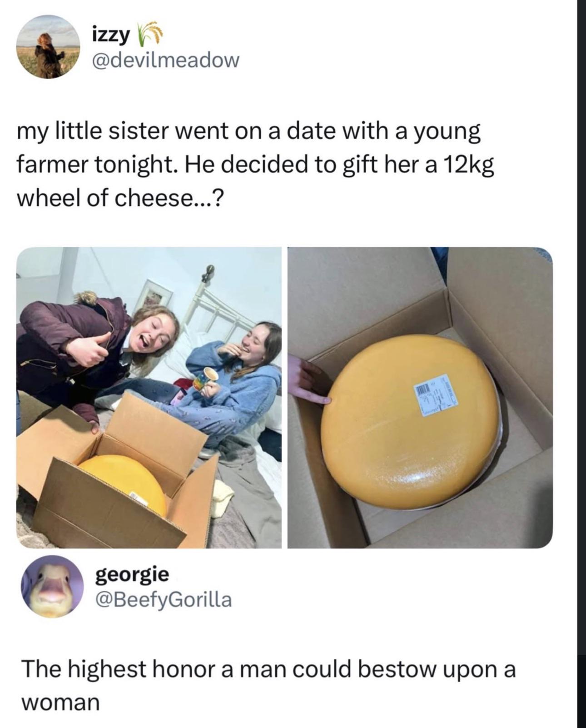
Task: Click georgie's duck profile avatar
Action: click(x=52, y=586)
